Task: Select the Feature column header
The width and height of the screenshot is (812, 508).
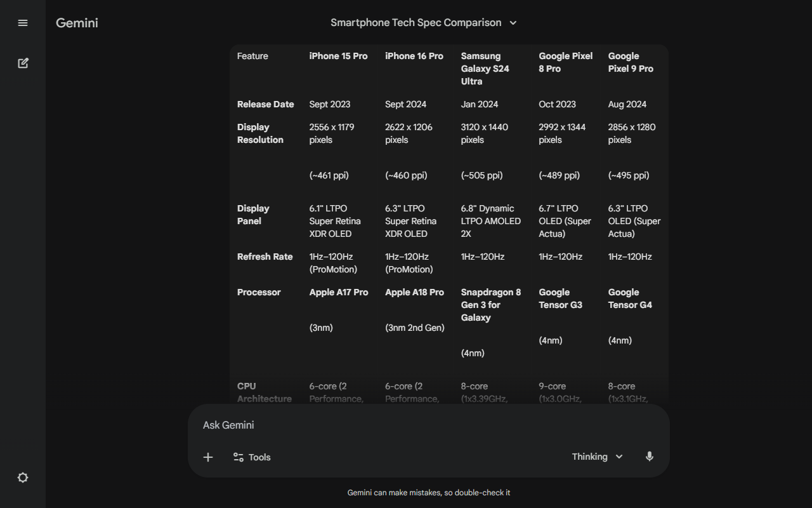Action: click(x=252, y=56)
